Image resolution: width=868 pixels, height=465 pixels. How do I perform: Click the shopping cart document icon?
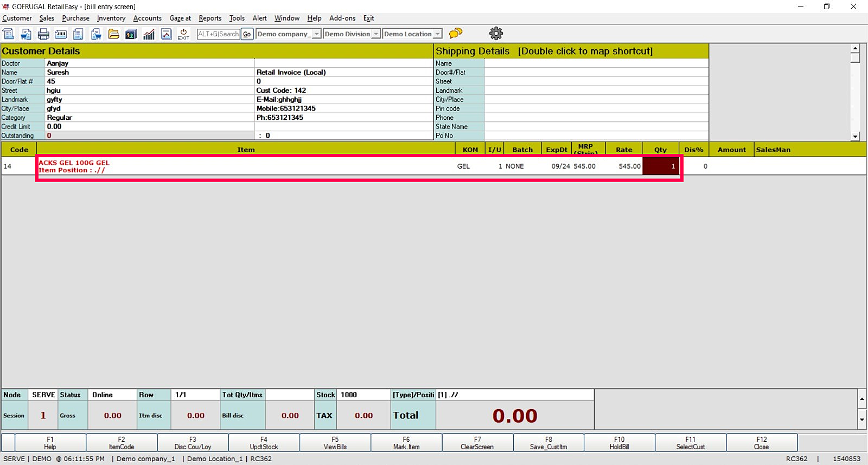(x=25, y=34)
